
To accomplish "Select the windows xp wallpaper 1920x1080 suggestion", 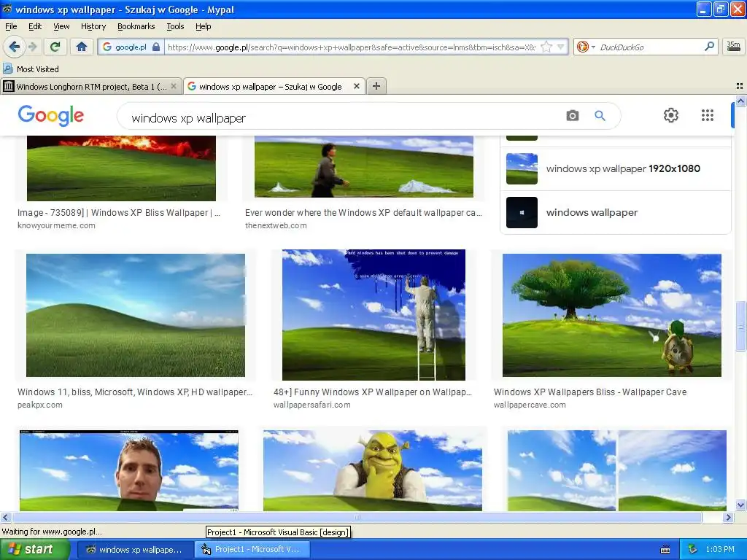I will [616, 168].
